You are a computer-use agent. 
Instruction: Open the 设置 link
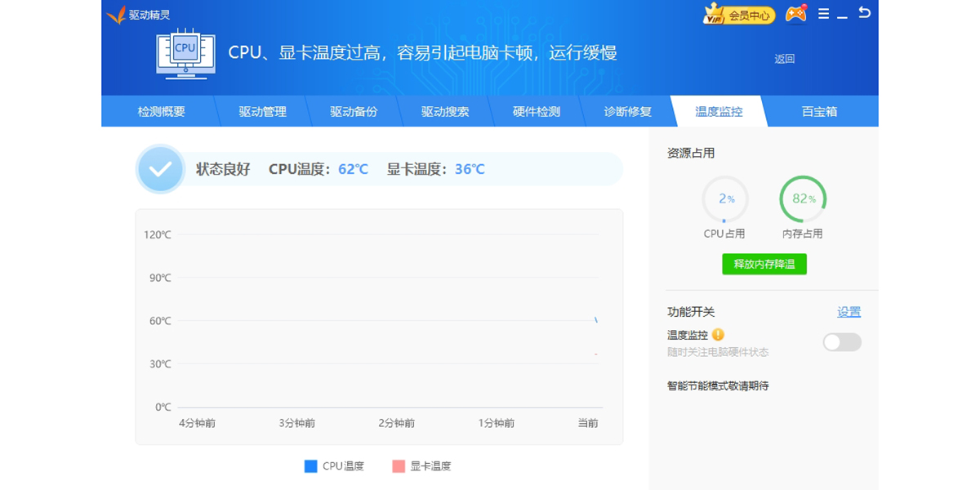coord(849,312)
